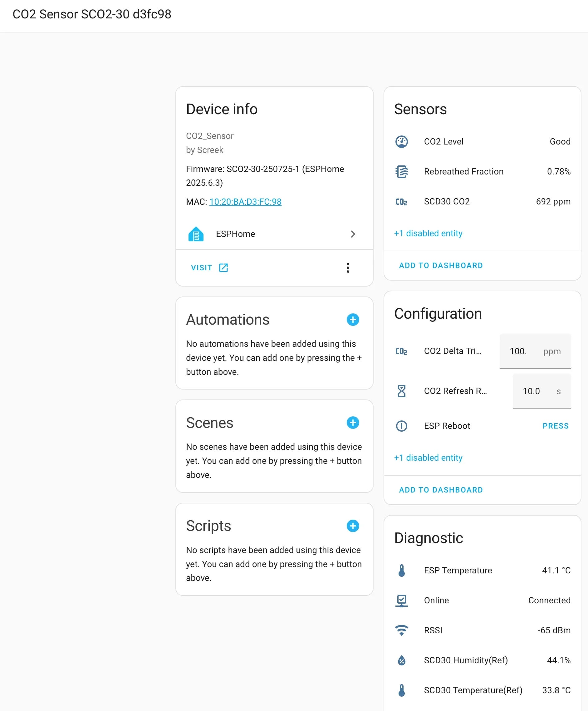Add a new scene with plus button
The height and width of the screenshot is (711, 588).
tap(353, 423)
